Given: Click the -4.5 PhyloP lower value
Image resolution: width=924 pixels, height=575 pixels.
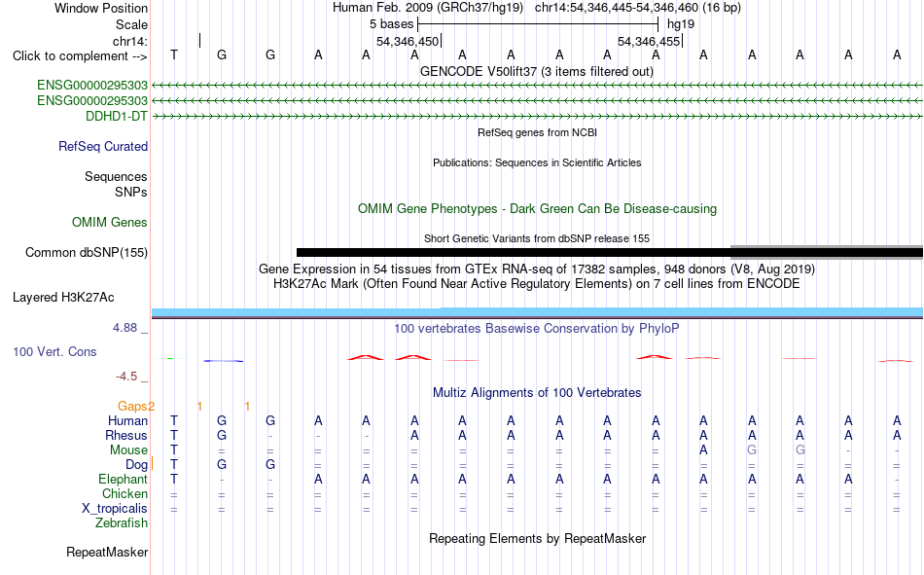Looking at the screenshot, I should [x=126, y=377].
